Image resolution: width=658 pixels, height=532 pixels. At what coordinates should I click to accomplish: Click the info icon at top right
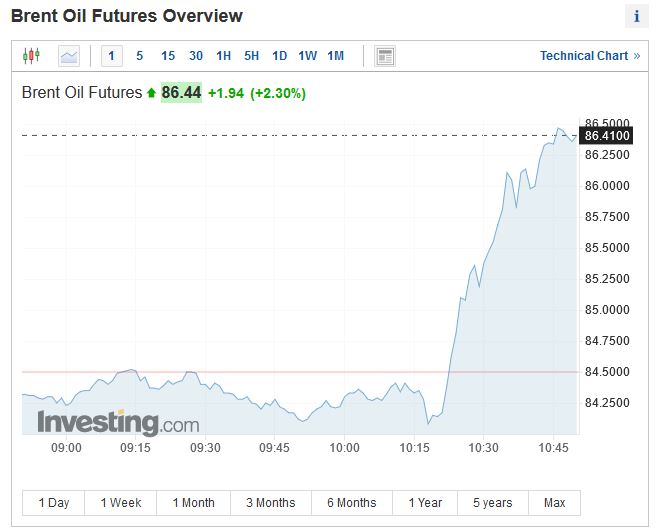[637, 17]
